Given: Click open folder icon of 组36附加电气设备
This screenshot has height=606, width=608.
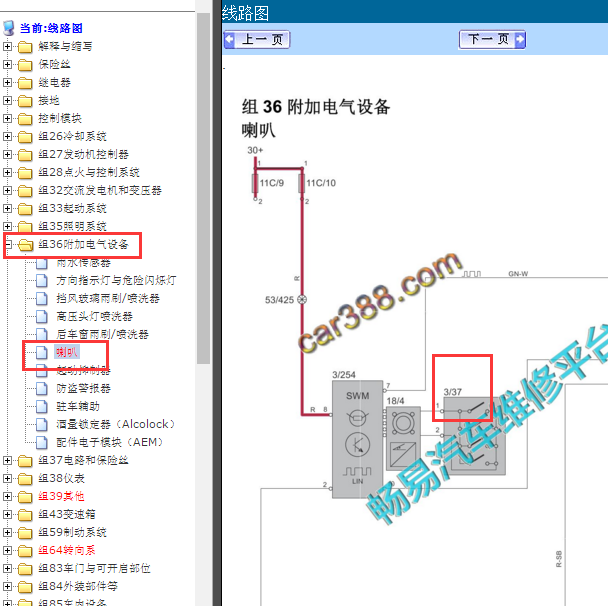Looking at the screenshot, I should (25, 245).
